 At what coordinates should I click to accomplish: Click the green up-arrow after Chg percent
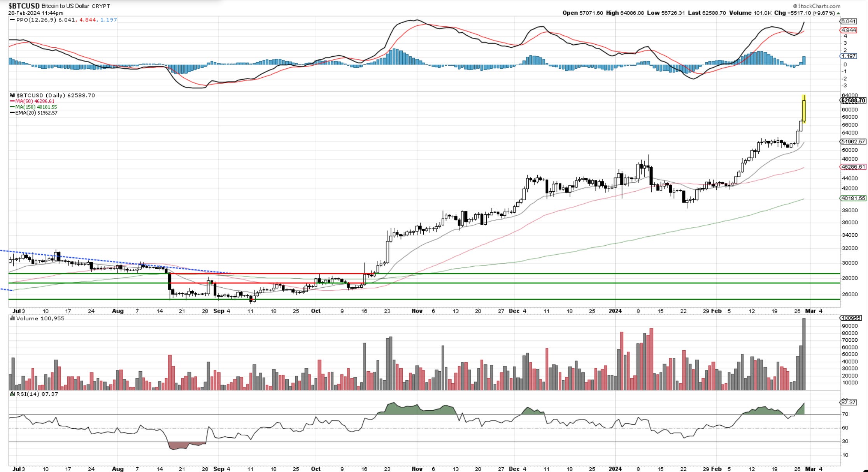point(838,13)
